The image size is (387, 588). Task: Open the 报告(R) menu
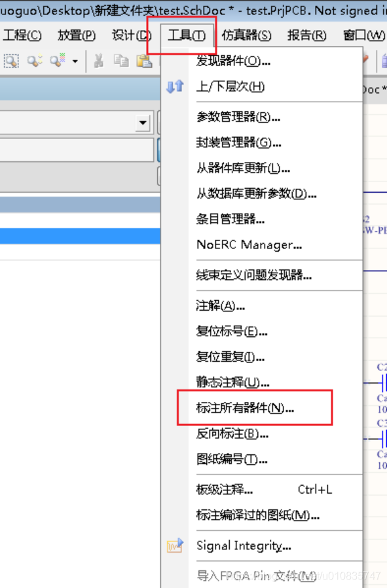point(307,35)
